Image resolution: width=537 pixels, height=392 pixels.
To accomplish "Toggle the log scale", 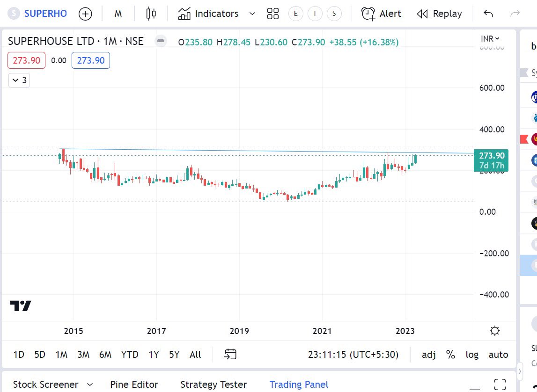I will 472,355.
